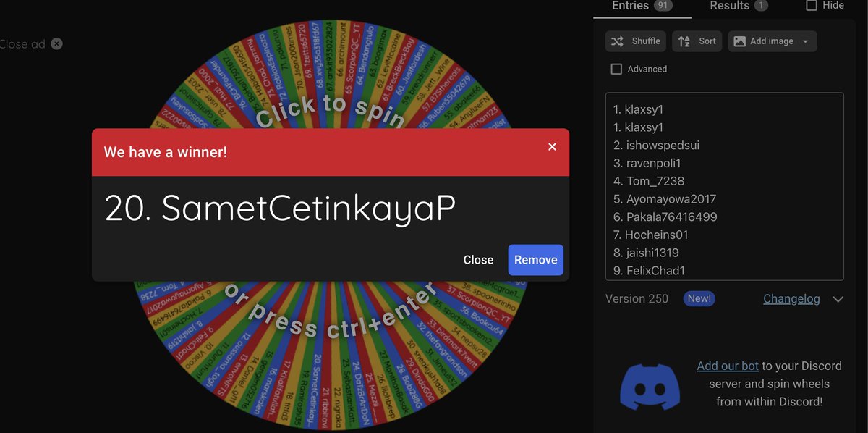Select the entry text 'Tom_7238'

tap(655, 181)
